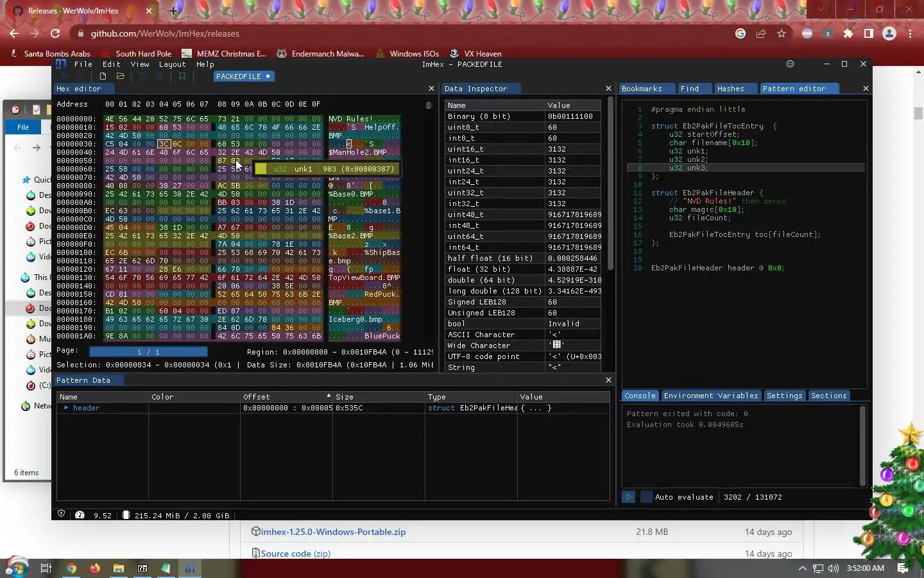Click the save-as icon in ImHex toolbar

160,76
